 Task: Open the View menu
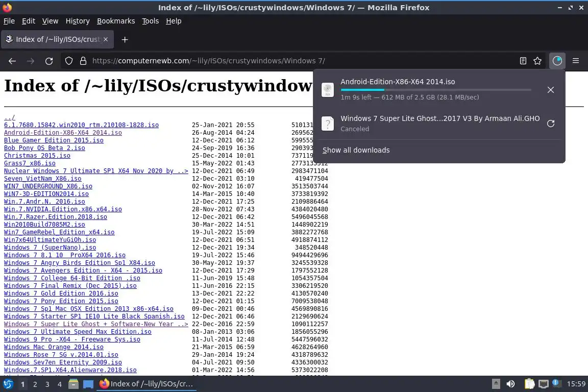50,21
